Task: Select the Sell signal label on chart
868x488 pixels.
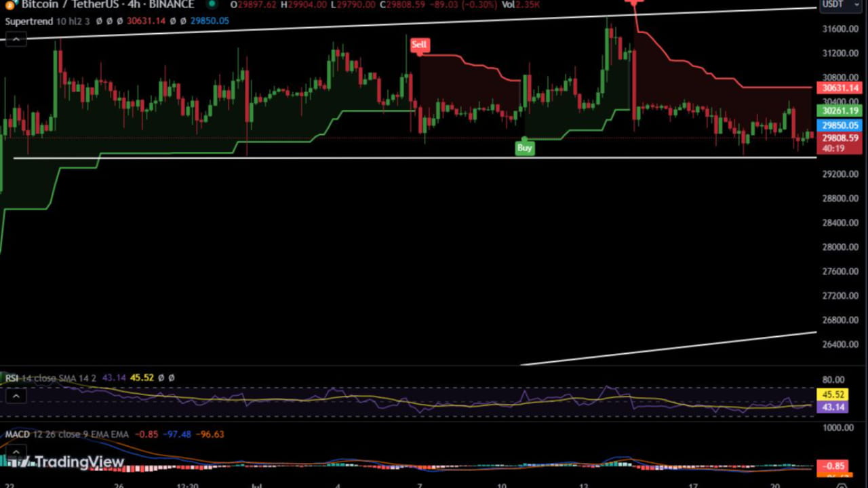Action: point(419,44)
